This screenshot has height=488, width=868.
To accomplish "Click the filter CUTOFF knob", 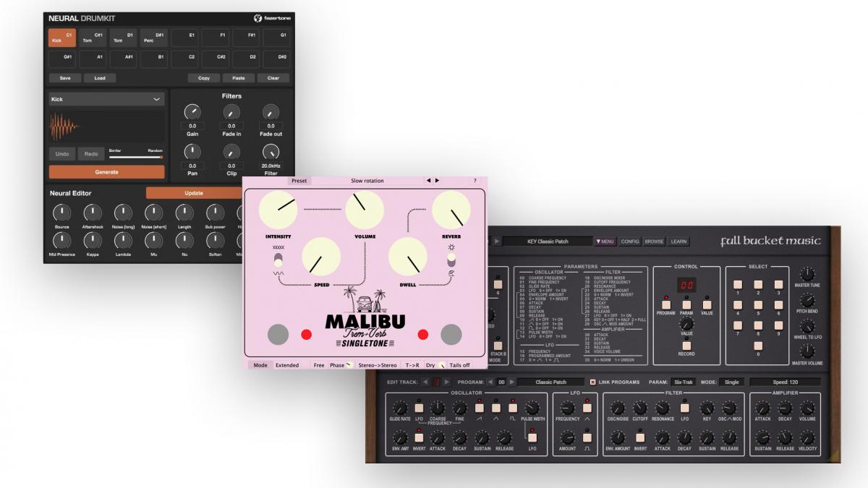I will point(640,408).
